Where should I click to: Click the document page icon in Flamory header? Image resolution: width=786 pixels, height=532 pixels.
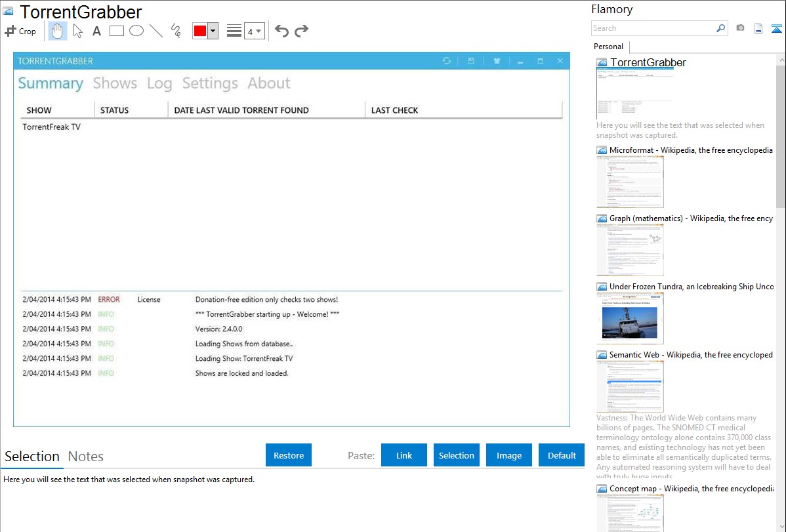click(758, 28)
